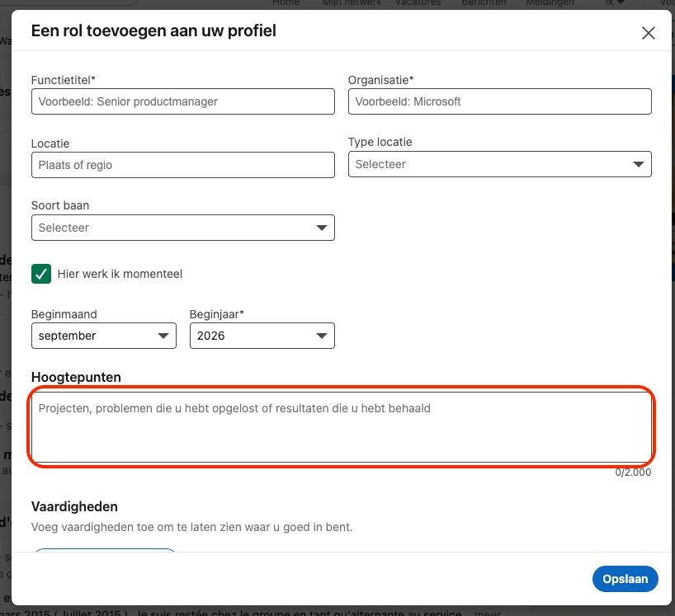Image resolution: width=675 pixels, height=616 pixels.
Task: Click the 0/2.000 character counter
Action: pos(633,473)
